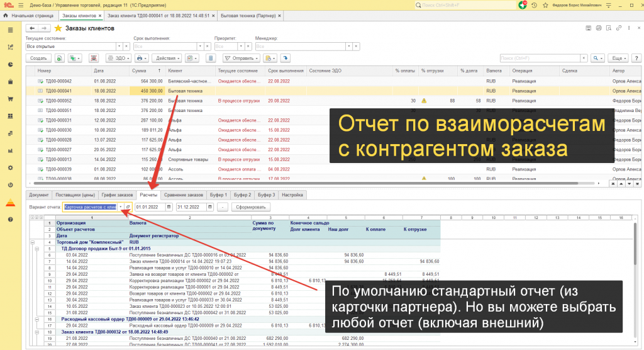Collapse ТД Договор продажи Быт-9 group
This screenshot has height=350, width=644.
point(36,249)
